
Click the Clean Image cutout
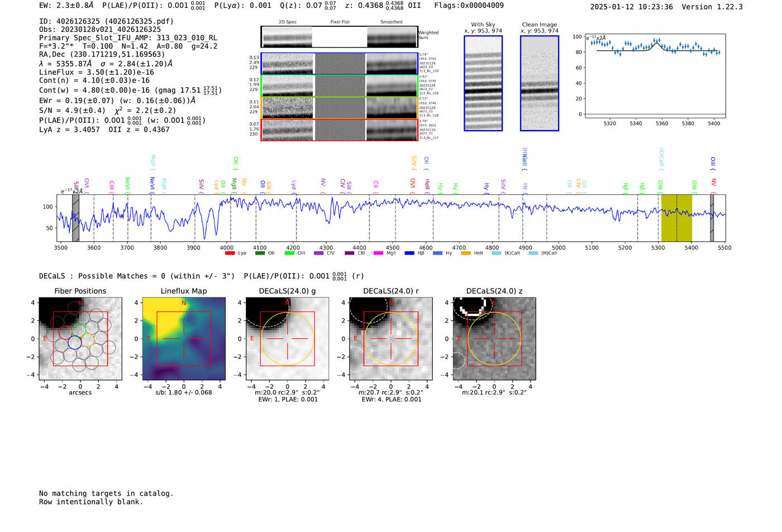[540, 83]
